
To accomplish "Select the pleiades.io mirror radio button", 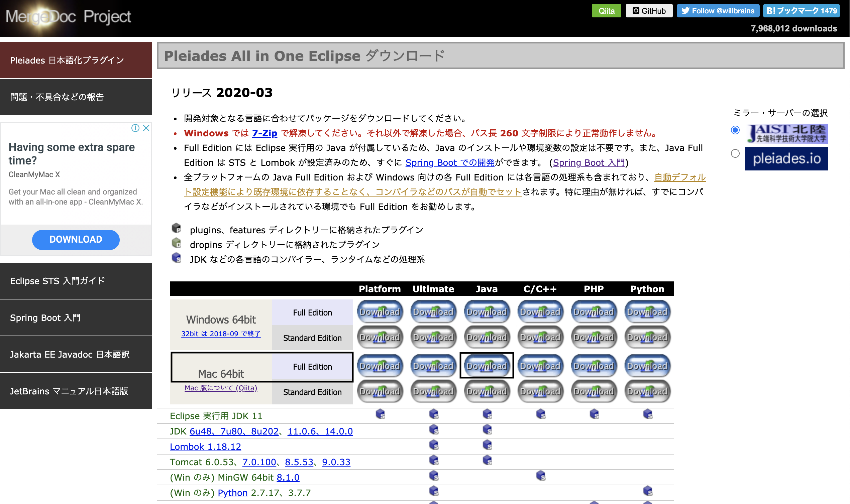I will [735, 153].
